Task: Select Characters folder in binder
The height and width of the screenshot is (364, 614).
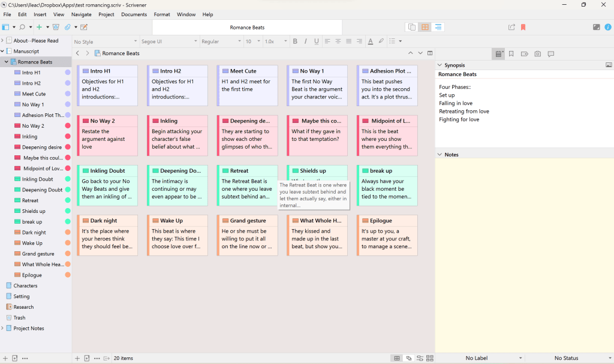Action: pyautogui.click(x=25, y=285)
